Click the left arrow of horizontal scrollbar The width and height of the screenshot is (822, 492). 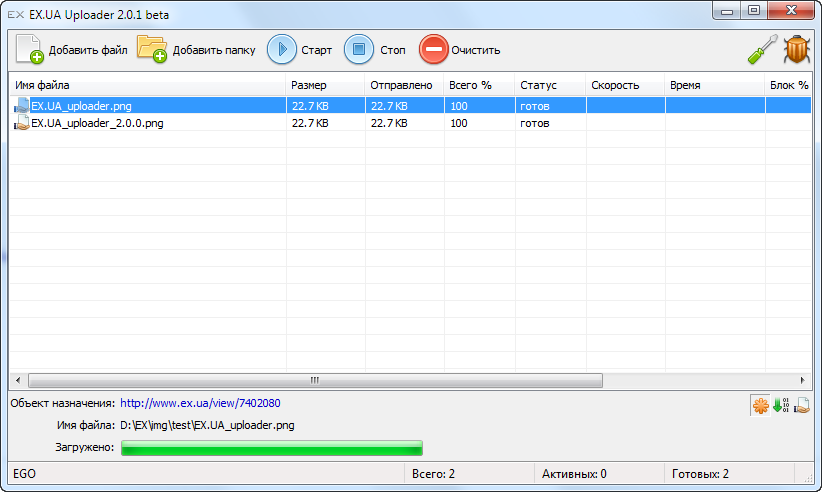click(x=18, y=380)
